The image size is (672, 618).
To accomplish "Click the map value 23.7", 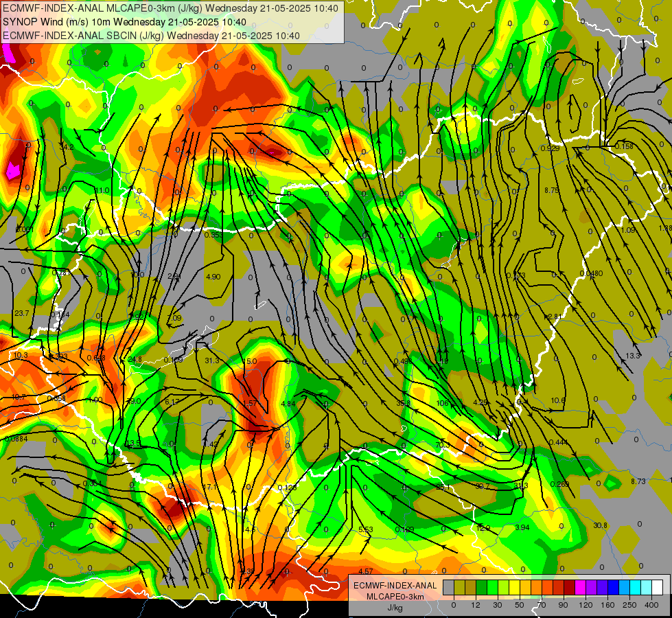I will (21, 313).
